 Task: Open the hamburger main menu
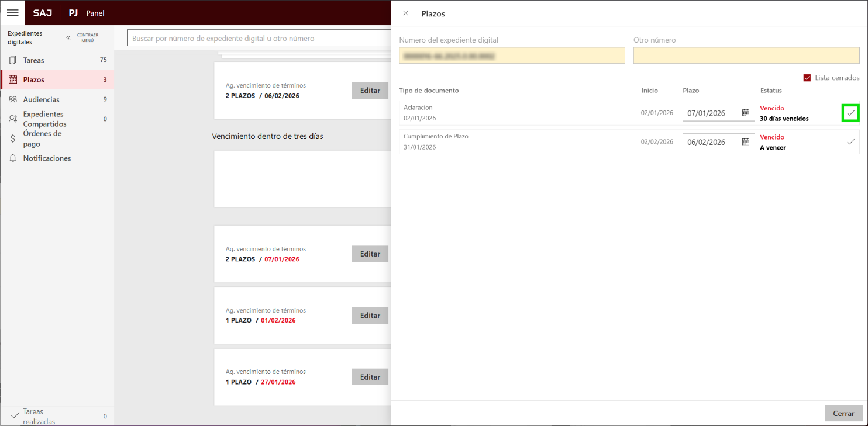tap(12, 12)
